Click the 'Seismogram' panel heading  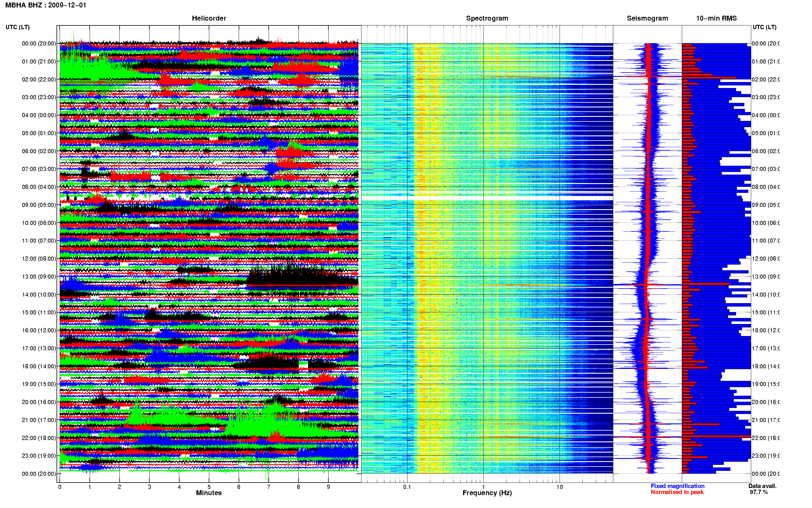[647, 18]
